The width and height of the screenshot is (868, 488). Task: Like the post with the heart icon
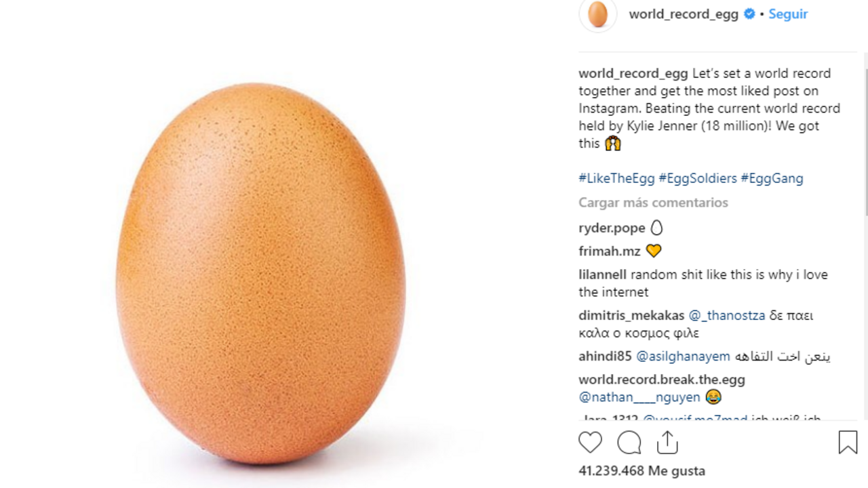pos(590,443)
